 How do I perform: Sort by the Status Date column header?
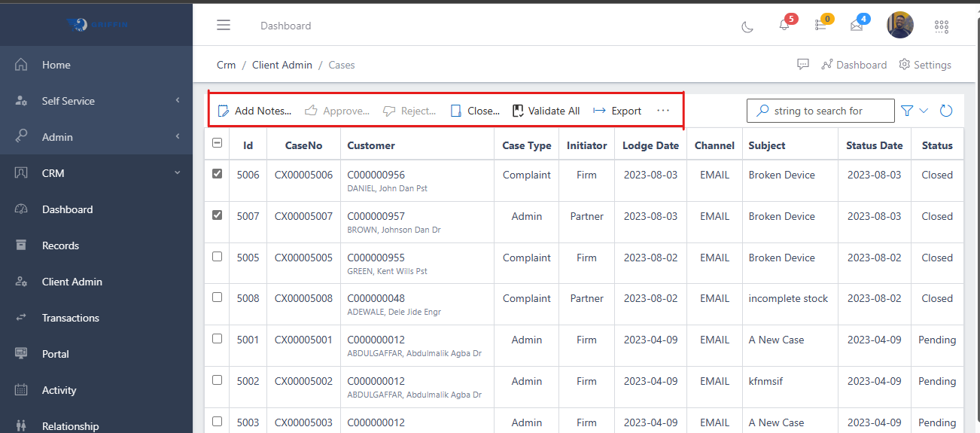874,145
